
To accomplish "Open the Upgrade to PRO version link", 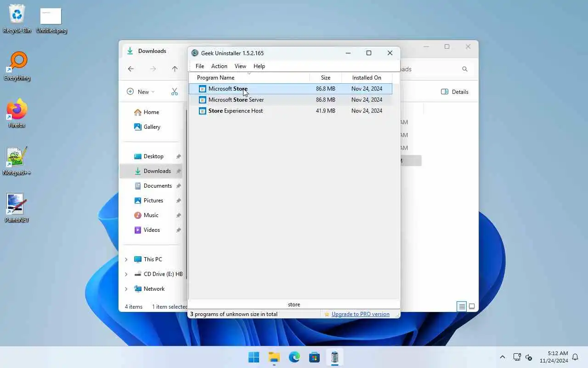I will point(361,314).
